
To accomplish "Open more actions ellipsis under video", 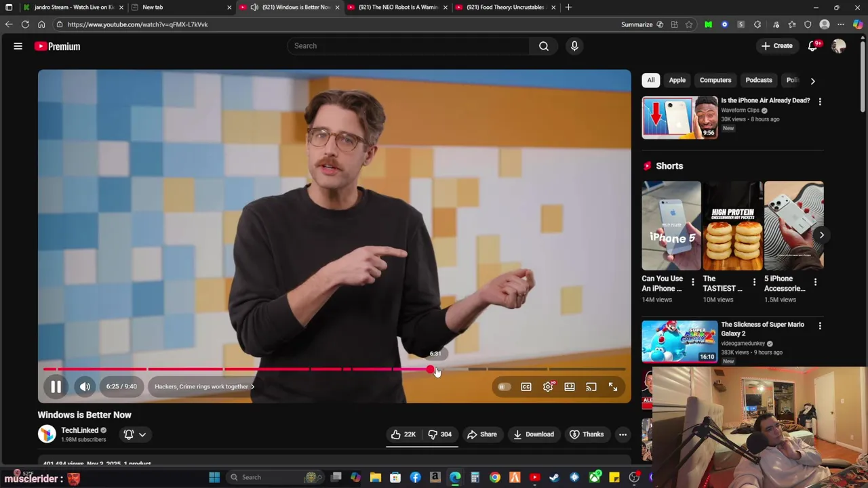I will tap(623, 434).
